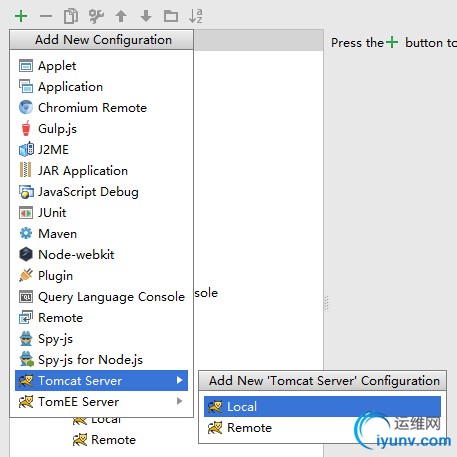Choose JavaScript Debug entry
457x457 pixels.
pyautogui.click(x=102, y=192)
